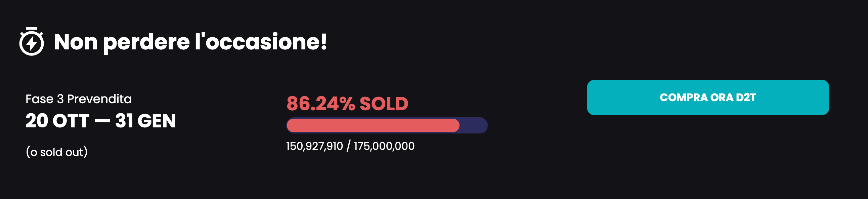Click the word 'Non' in heading
Viewport: 868px width, 199px height.
tap(76, 42)
